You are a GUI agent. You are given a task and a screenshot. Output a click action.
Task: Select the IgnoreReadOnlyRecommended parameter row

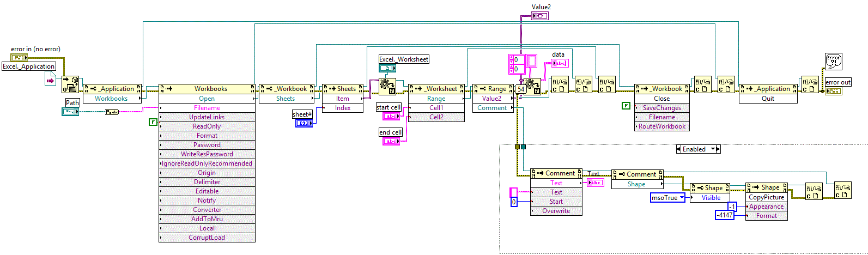[207, 163]
